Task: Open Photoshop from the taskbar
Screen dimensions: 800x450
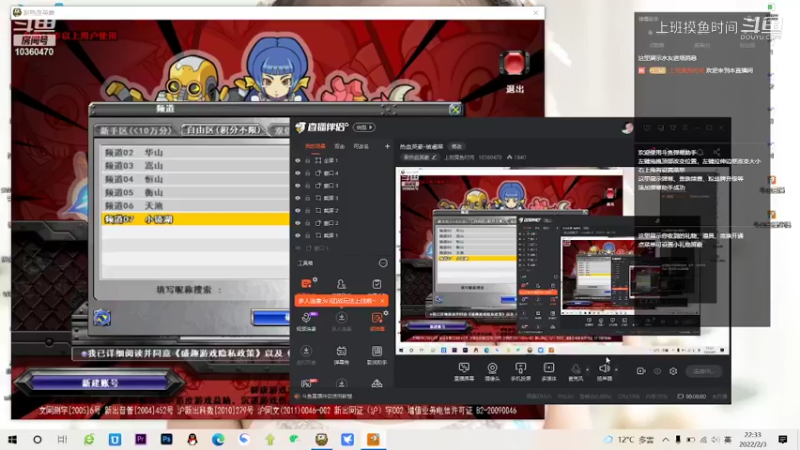Action: (x=166, y=439)
